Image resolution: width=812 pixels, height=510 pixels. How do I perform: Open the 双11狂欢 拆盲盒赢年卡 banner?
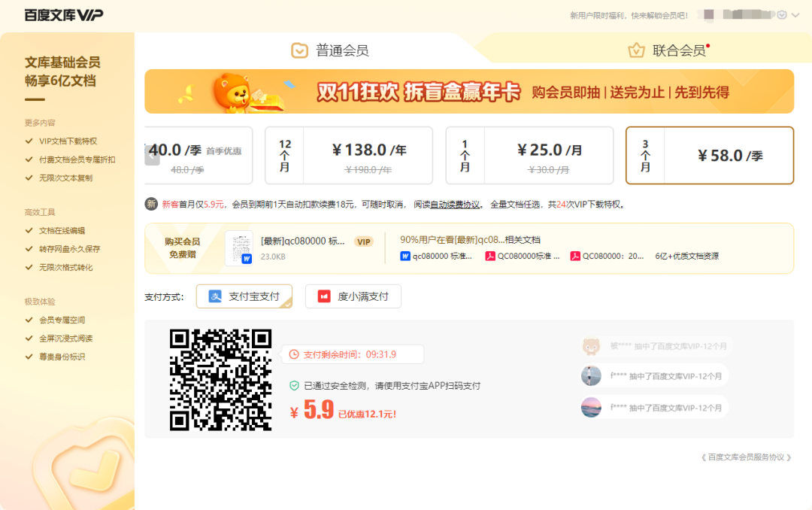tap(469, 91)
